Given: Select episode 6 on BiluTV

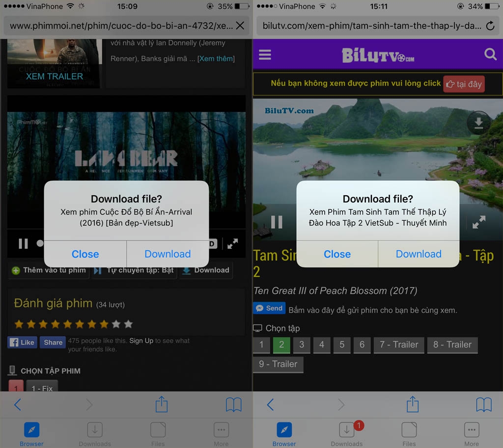Looking at the screenshot, I should pos(362,345).
